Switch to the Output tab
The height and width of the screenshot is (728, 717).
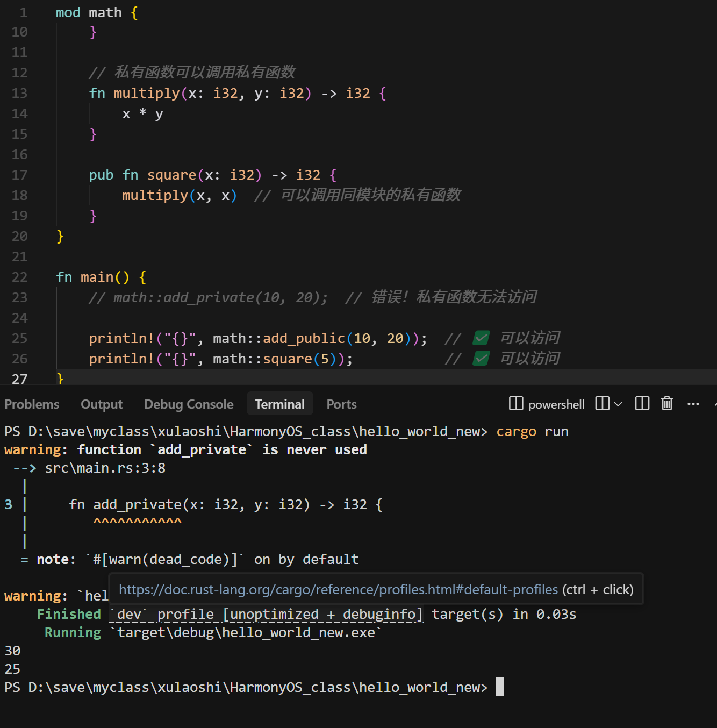pos(102,404)
